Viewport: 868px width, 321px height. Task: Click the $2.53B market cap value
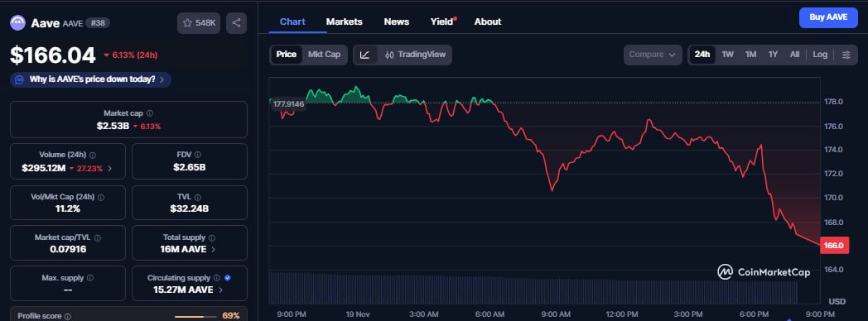click(113, 126)
